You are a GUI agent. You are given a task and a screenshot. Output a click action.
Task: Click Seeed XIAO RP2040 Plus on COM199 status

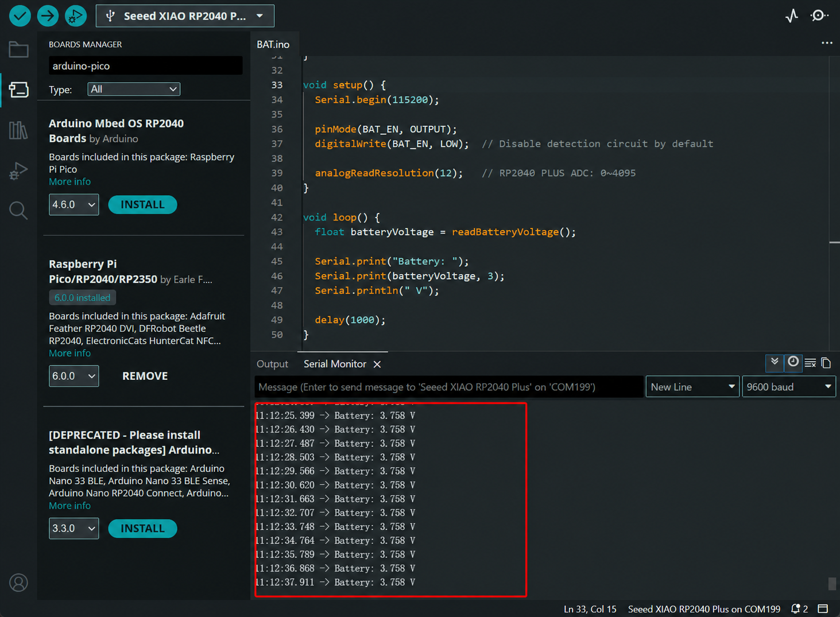click(704, 609)
